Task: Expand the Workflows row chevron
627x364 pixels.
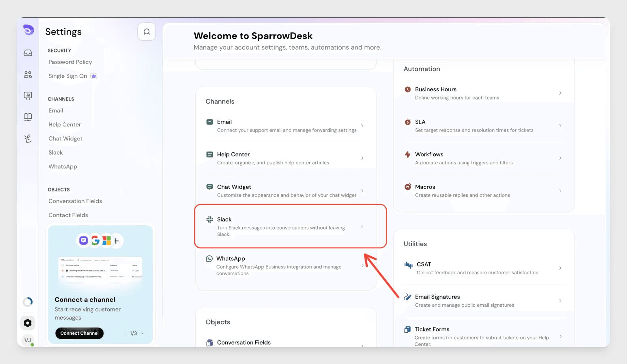Action: click(560, 158)
